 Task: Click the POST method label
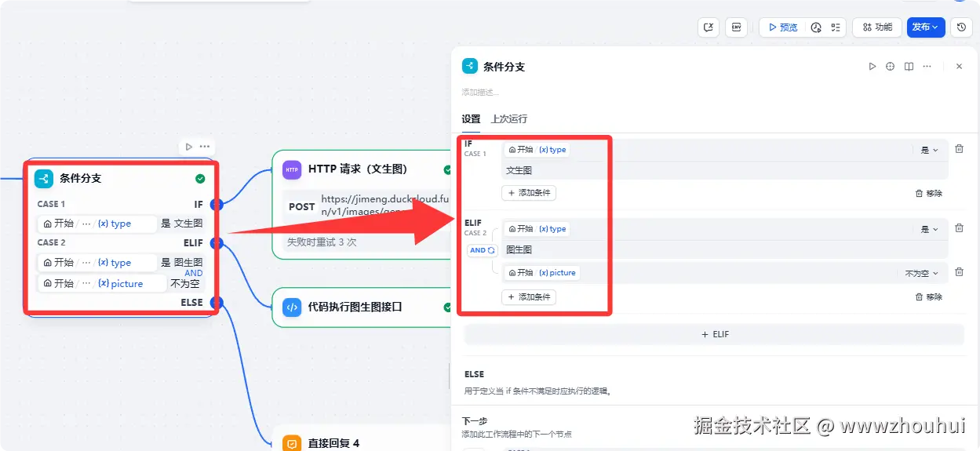click(302, 207)
